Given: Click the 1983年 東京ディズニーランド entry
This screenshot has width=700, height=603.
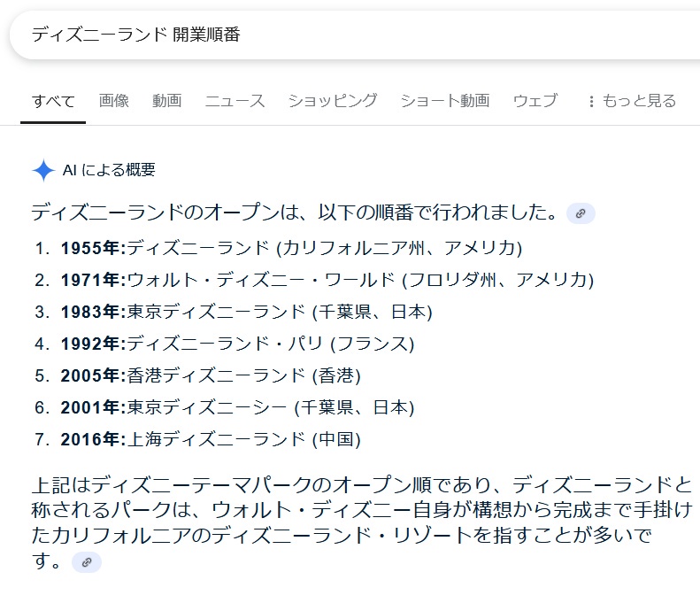Looking at the screenshot, I should click(x=246, y=312).
